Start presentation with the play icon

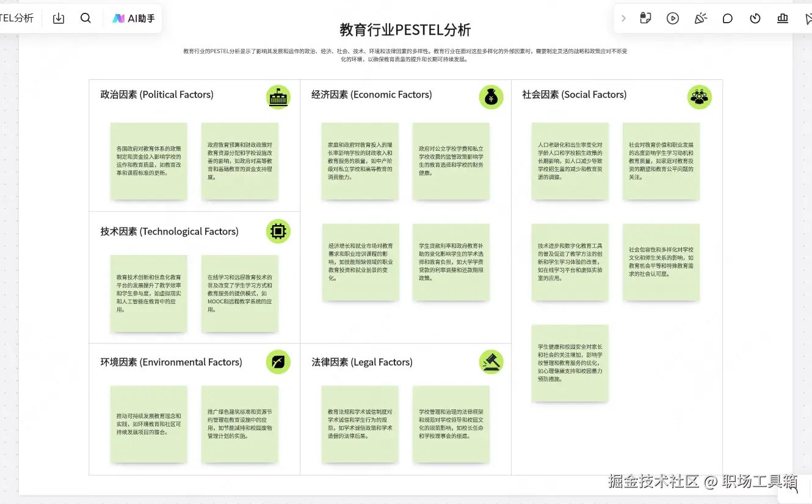tap(673, 18)
